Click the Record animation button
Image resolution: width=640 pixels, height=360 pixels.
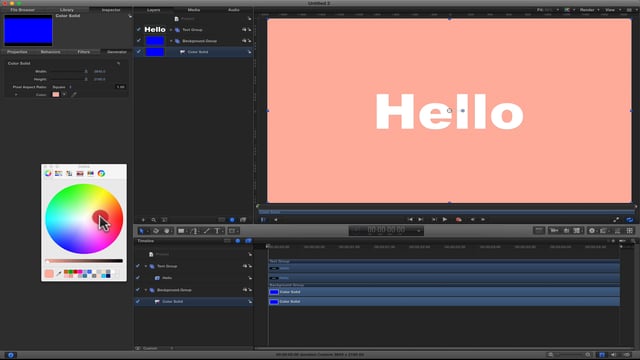(459, 220)
